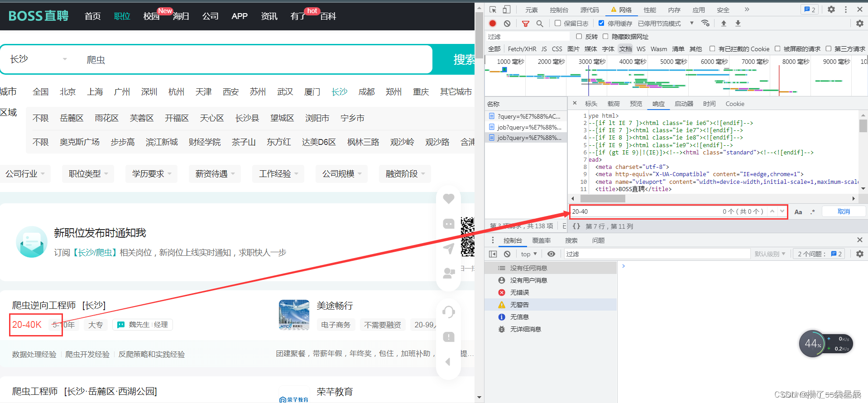Click the heart favorite sidebar icon

pyautogui.click(x=449, y=198)
